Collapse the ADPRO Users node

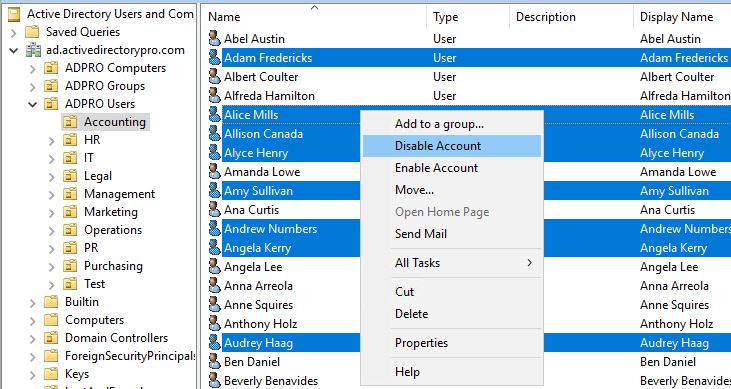tap(33, 104)
